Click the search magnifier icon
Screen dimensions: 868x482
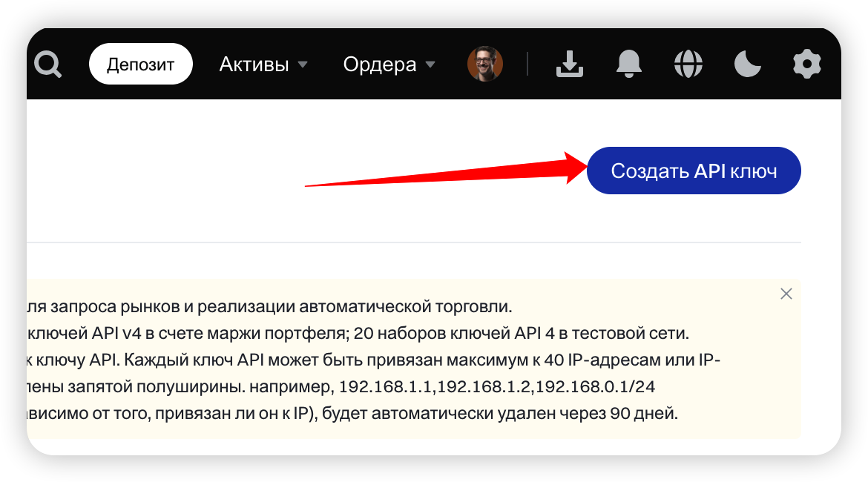point(48,65)
